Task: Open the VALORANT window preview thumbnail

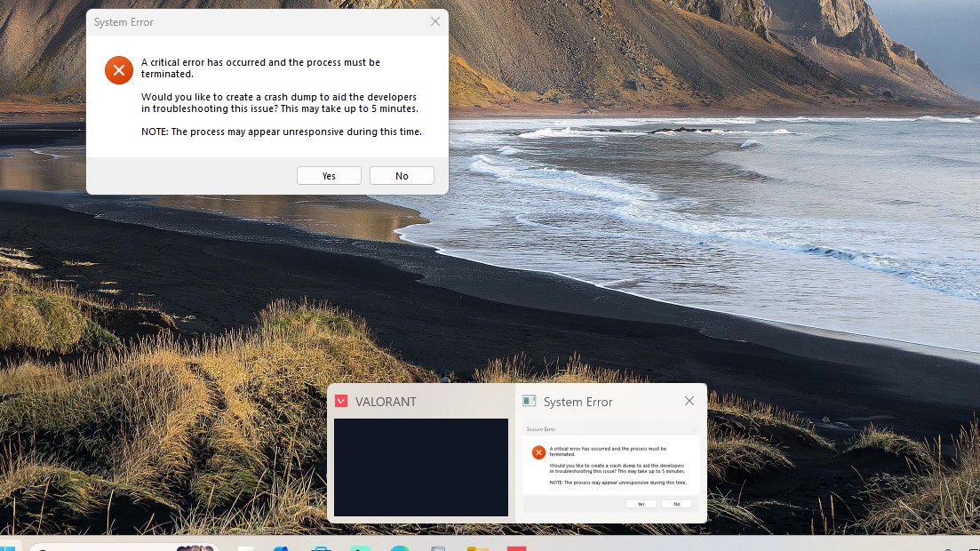Action: [420, 467]
